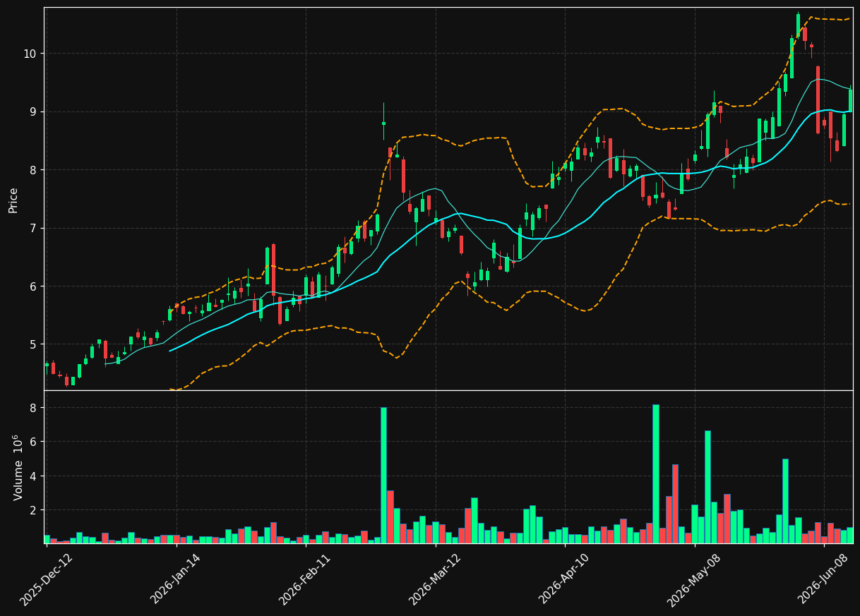This screenshot has width=860, height=616.
Task: Click the 2026-Jan-14 date label
Action: point(176,579)
